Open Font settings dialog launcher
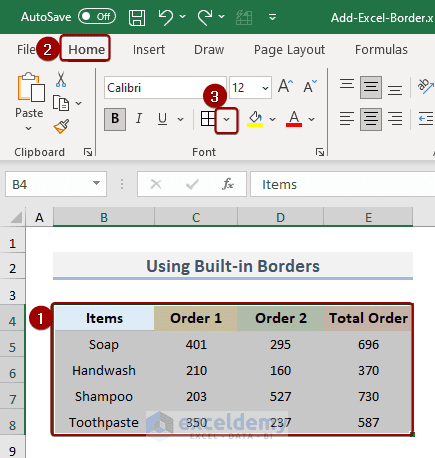435x458 pixels. [320, 152]
